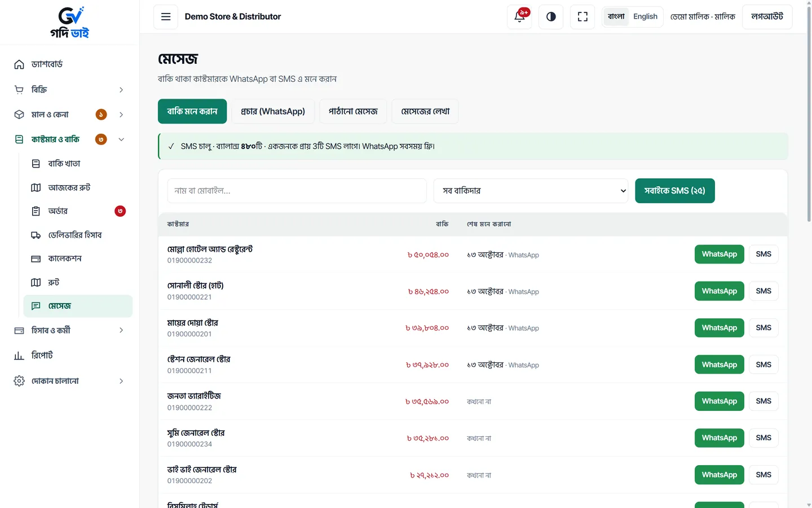The image size is (812, 508).
Task: Switch to প্রচার (WhatsApp) tab
Action: click(x=273, y=111)
